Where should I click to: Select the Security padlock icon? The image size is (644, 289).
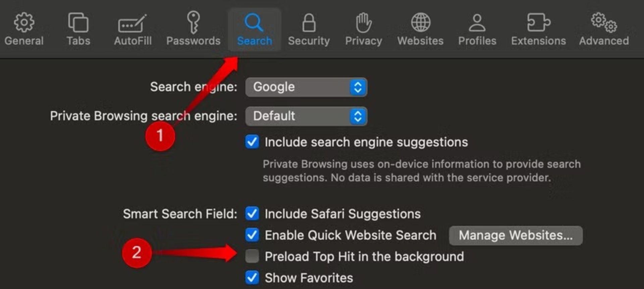[x=309, y=23]
